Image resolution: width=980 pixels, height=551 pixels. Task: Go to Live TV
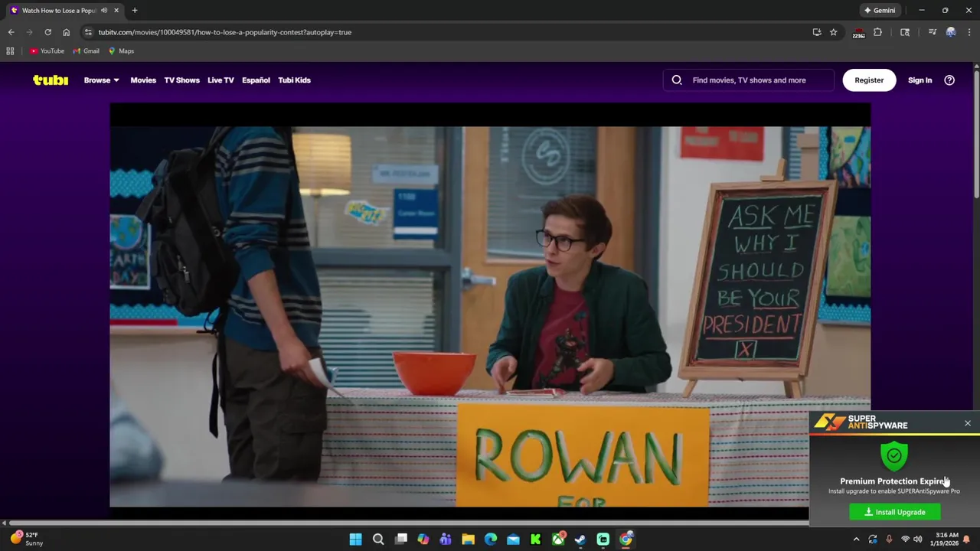coord(220,80)
